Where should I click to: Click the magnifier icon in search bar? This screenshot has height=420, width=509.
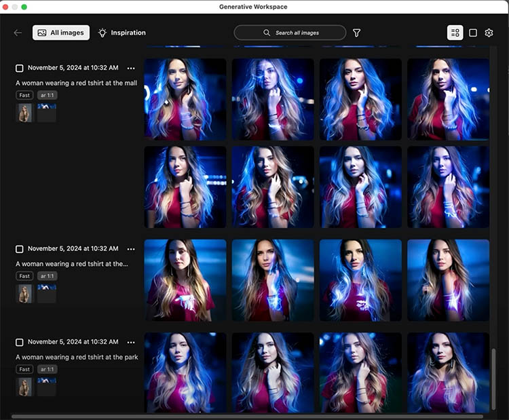tap(267, 33)
